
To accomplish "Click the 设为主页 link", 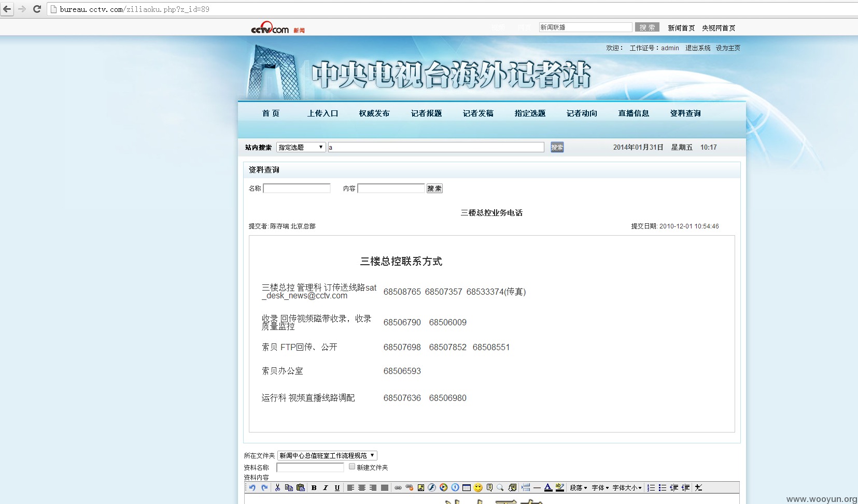I will pos(728,48).
